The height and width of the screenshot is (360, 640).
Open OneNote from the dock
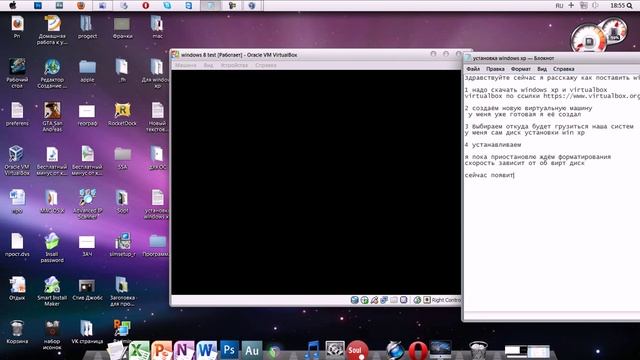[x=184, y=350]
